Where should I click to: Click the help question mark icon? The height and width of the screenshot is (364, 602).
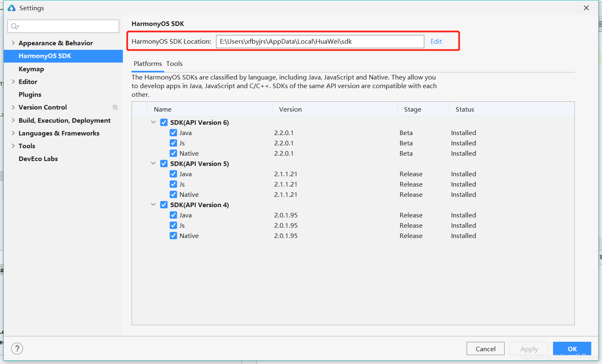click(17, 349)
